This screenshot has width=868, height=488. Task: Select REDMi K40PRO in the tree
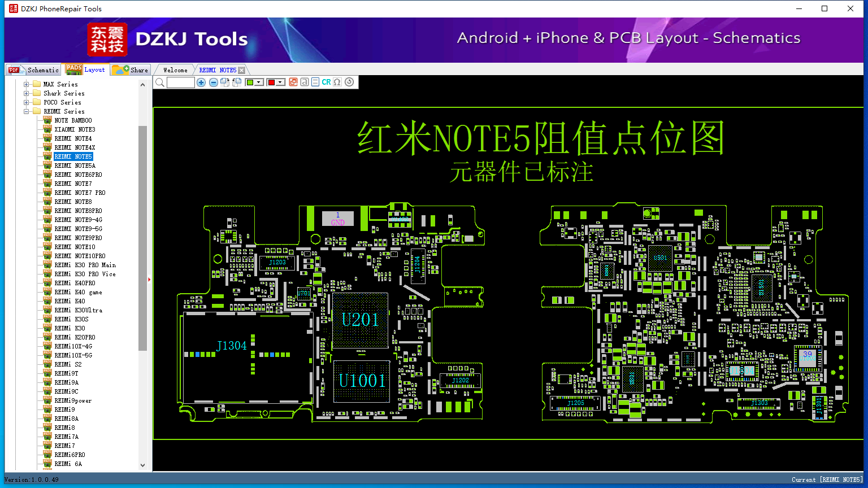point(75,283)
